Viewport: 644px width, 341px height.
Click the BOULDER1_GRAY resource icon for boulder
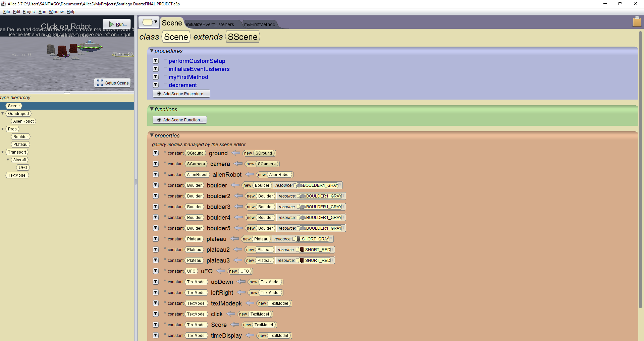(x=299, y=185)
